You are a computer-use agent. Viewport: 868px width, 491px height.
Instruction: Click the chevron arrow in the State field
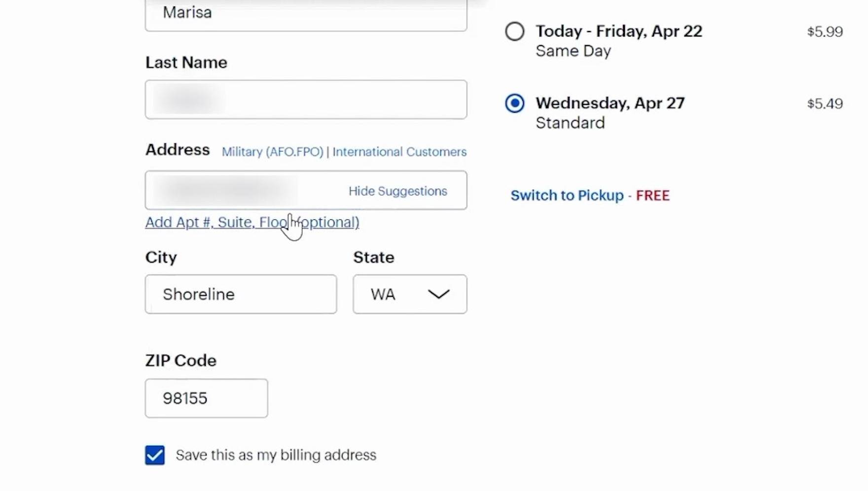[438, 294]
